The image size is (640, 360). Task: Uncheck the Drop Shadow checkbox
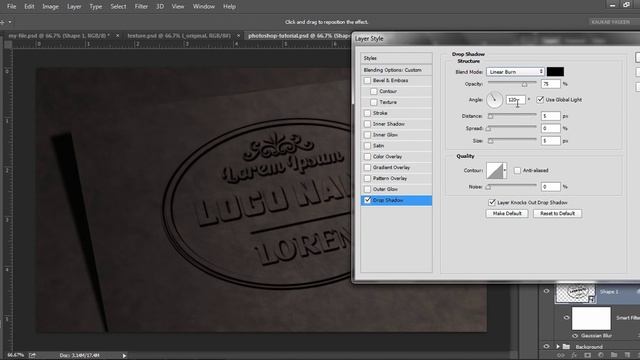(367, 200)
